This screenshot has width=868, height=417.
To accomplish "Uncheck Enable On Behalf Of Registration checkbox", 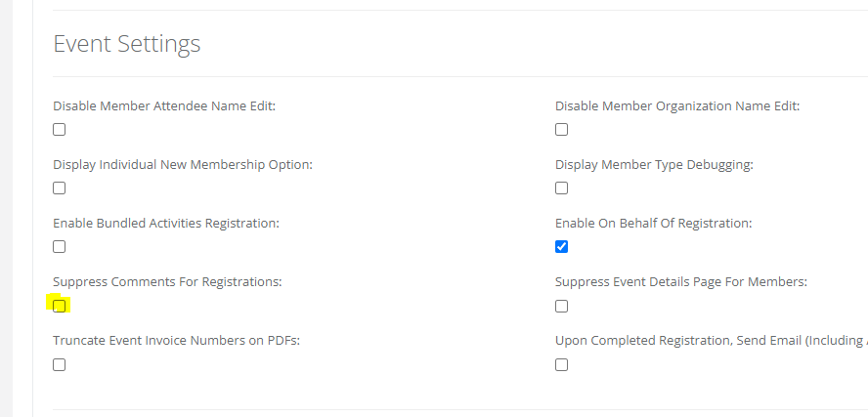I will [x=561, y=247].
